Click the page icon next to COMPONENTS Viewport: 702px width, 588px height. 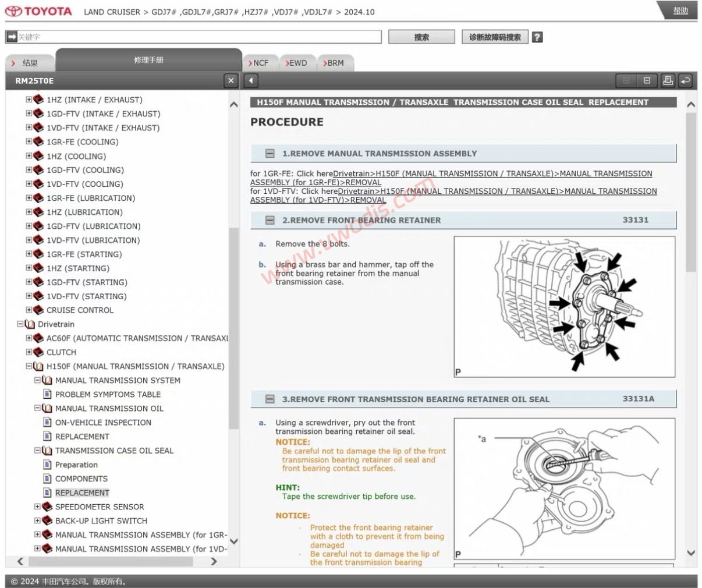(48, 479)
